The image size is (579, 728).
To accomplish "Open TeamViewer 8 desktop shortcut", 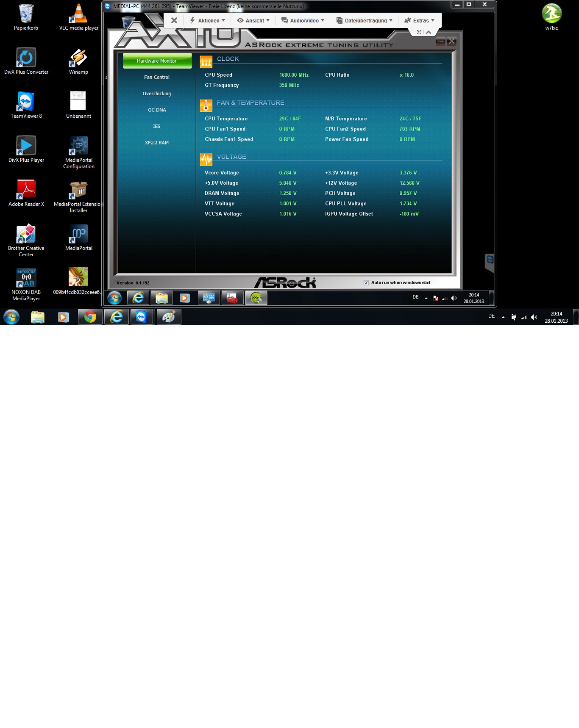I will point(26,105).
